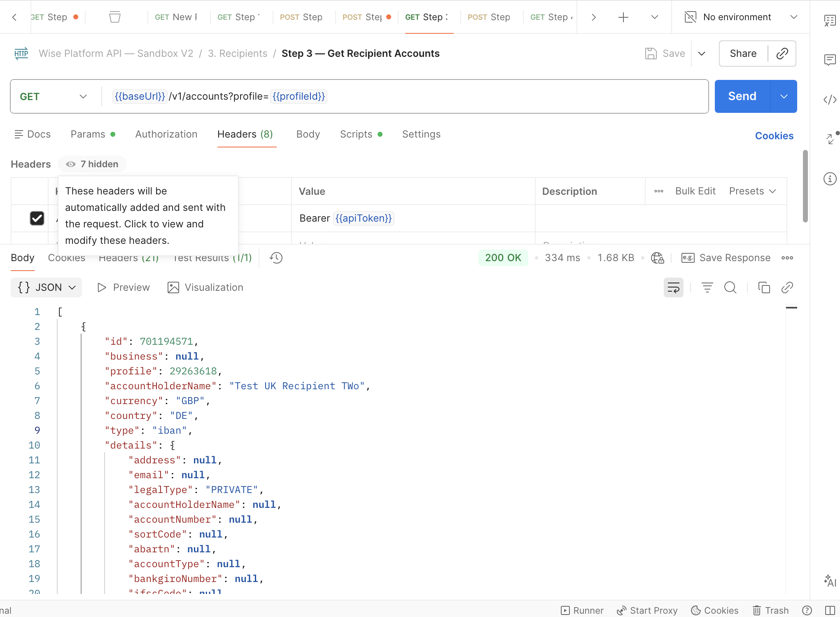The height and width of the screenshot is (617, 840).
Task: Switch to the Params tab
Action: 93,134
